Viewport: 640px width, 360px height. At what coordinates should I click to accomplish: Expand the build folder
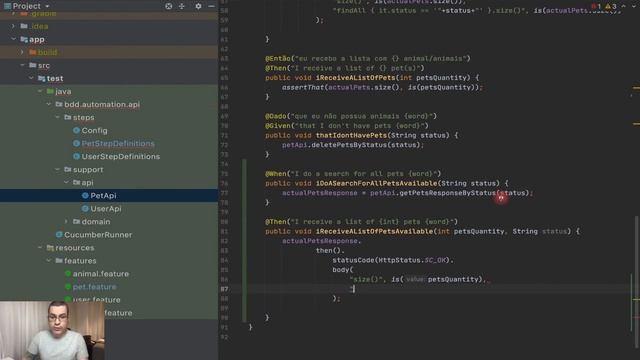click(22, 52)
